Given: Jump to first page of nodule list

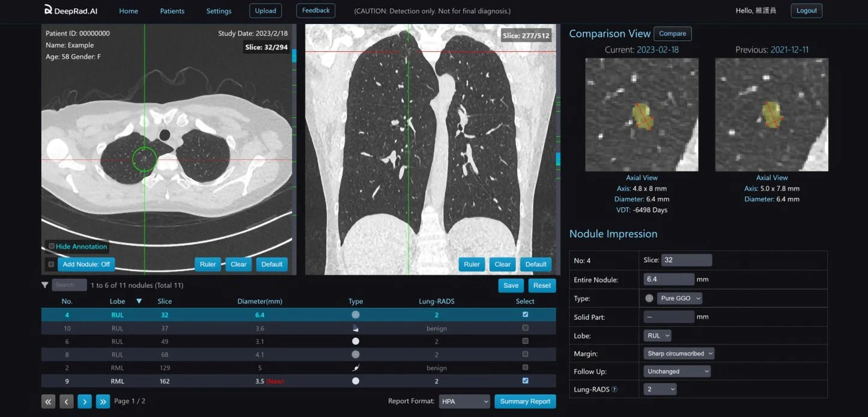Looking at the screenshot, I should pos(48,401).
